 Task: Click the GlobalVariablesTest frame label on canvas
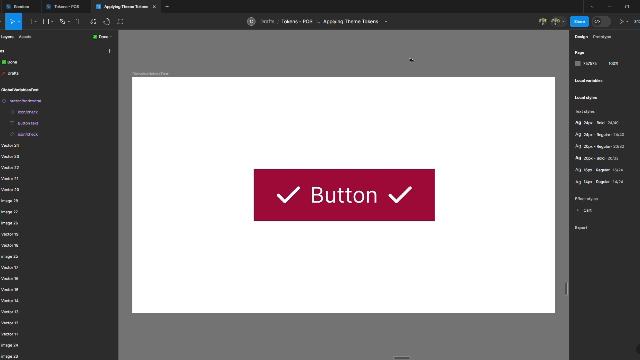[x=150, y=74]
